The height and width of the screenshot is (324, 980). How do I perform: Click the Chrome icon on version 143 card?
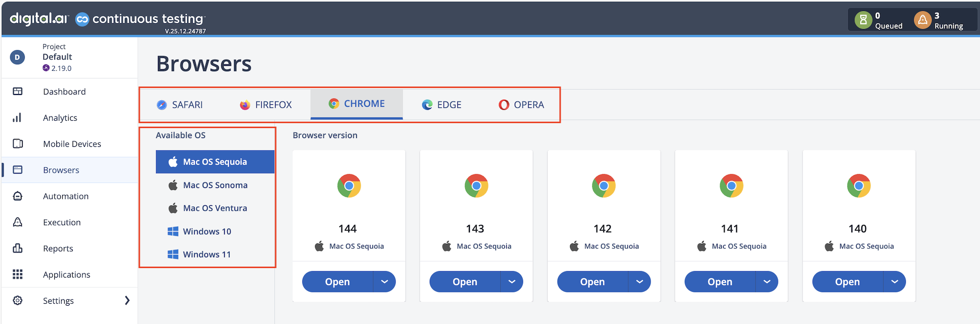[477, 186]
